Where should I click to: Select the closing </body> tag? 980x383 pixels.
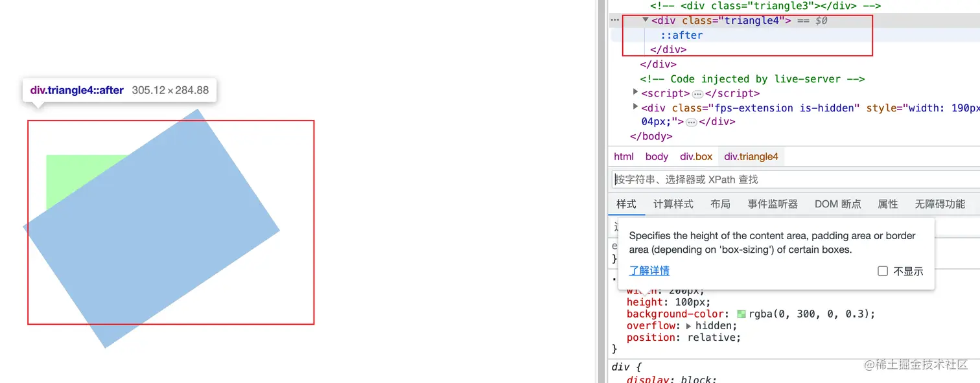tap(651, 137)
